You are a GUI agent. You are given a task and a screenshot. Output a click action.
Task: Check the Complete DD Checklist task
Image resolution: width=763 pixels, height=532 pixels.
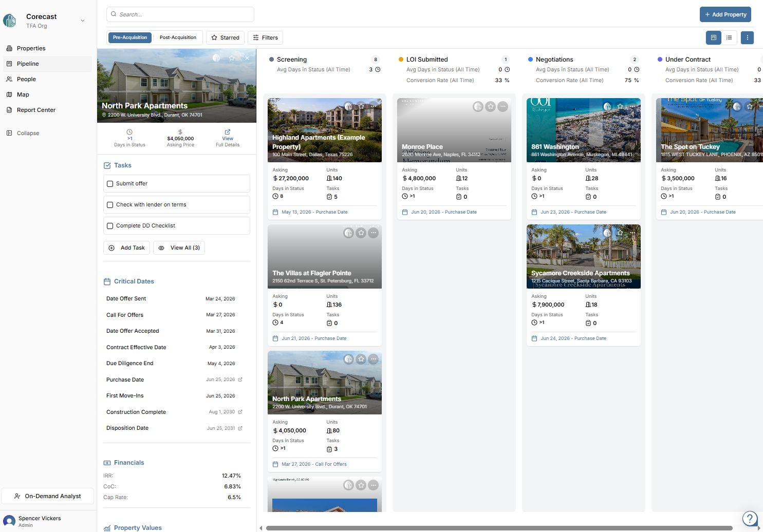(110, 226)
